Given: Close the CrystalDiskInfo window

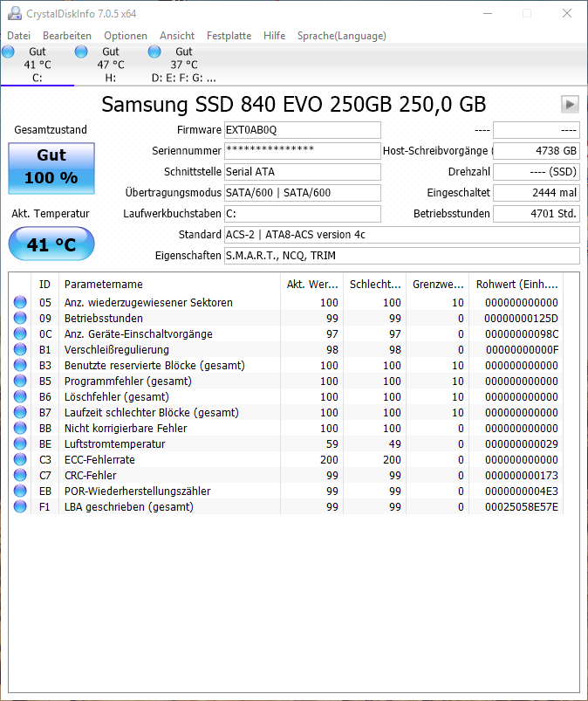Looking at the screenshot, I should tap(567, 13).
